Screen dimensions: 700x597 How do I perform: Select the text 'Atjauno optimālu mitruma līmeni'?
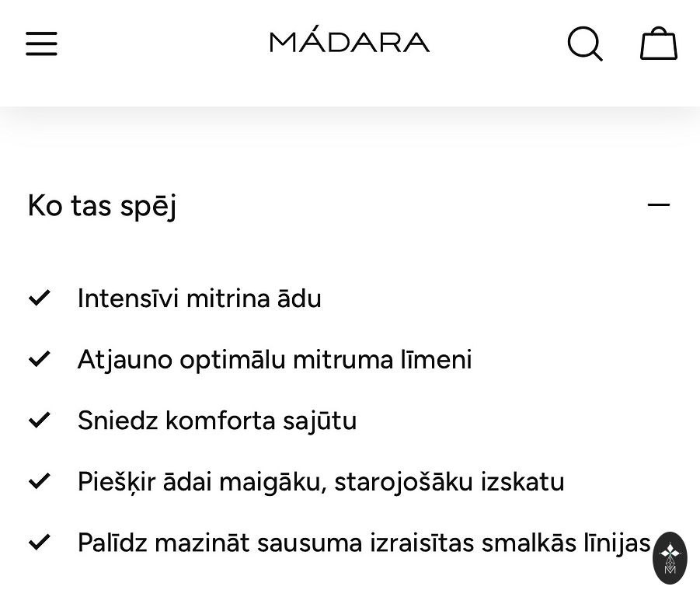(x=274, y=360)
